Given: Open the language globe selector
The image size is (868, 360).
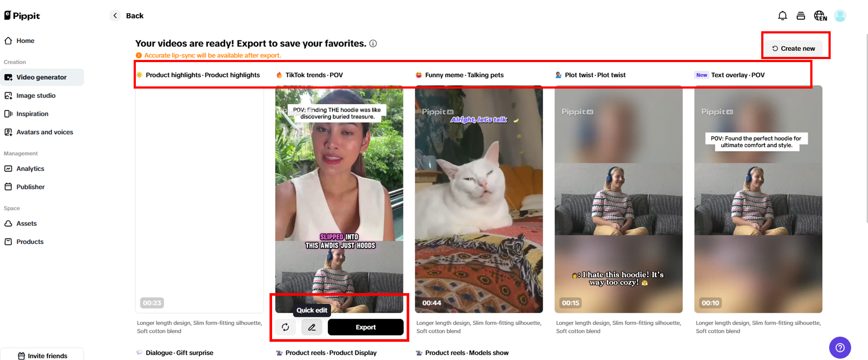Looking at the screenshot, I should [820, 16].
